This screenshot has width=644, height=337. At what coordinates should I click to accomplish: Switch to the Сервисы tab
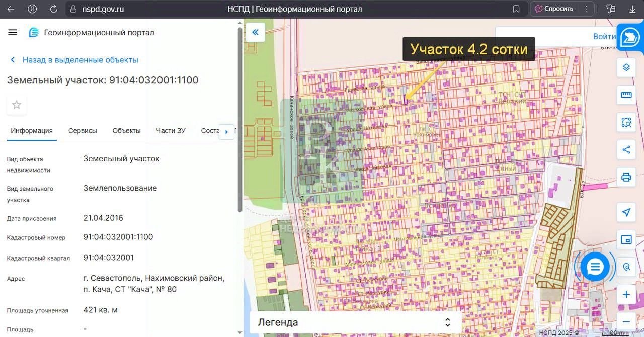coord(83,131)
